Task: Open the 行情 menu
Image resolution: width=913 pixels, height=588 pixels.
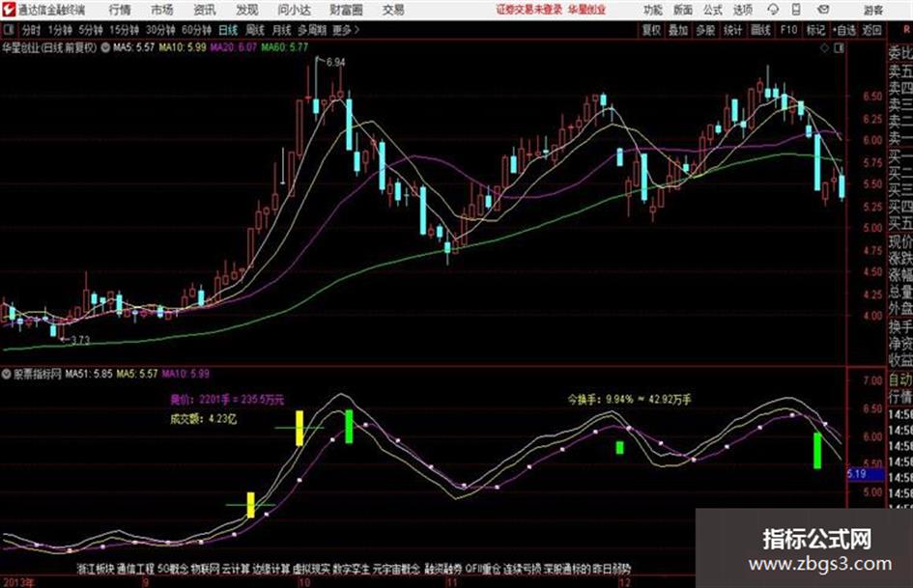Action: click(120, 10)
